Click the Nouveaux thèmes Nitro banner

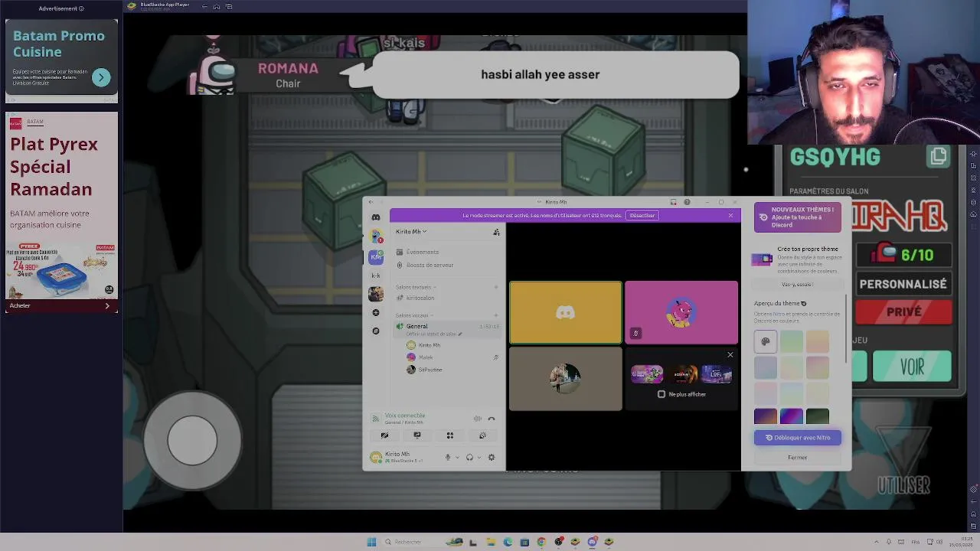[798, 217]
